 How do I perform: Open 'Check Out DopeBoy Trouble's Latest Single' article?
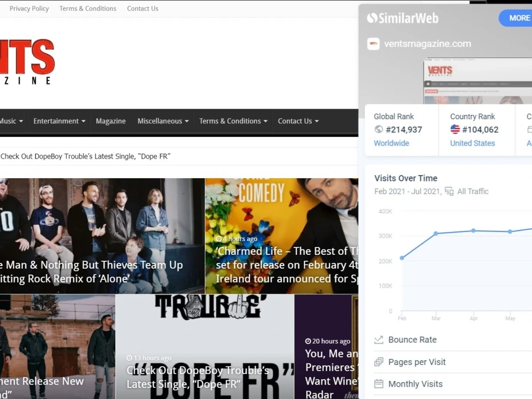point(205,347)
